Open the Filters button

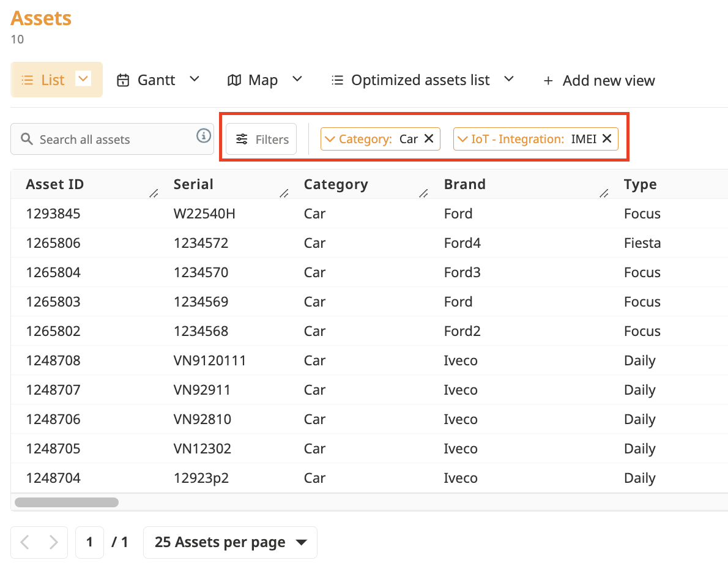coord(262,140)
